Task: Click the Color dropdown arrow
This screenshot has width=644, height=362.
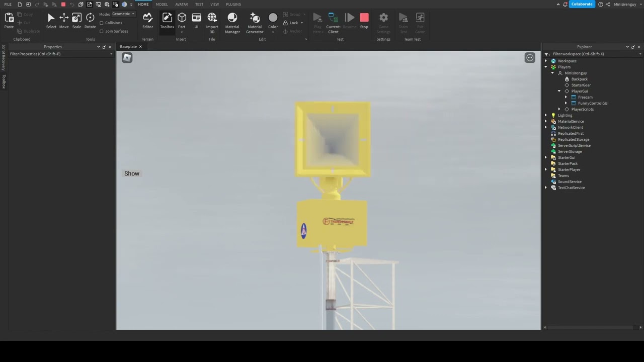Action: point(273,32)
